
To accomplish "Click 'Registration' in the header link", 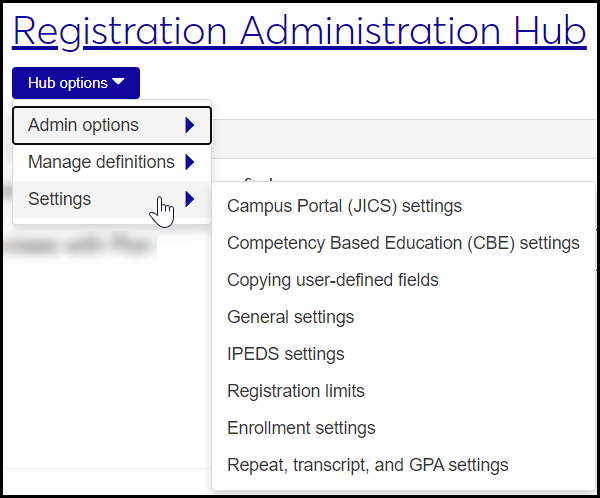I will tap(117, 32).
